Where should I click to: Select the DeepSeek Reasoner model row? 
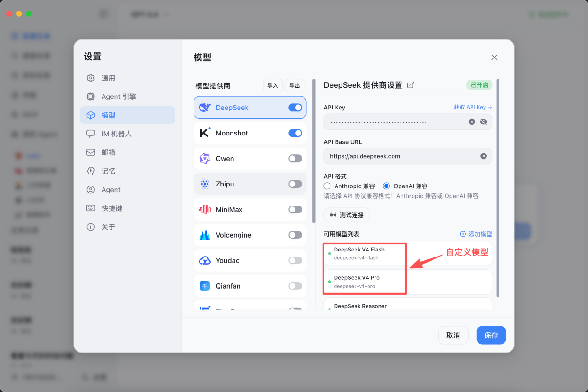pos(408,304)
